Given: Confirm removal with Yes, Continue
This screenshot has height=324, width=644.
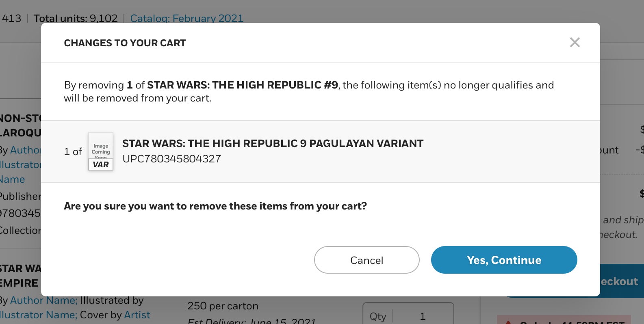Looking at the screenshot, I should (504, 260).
